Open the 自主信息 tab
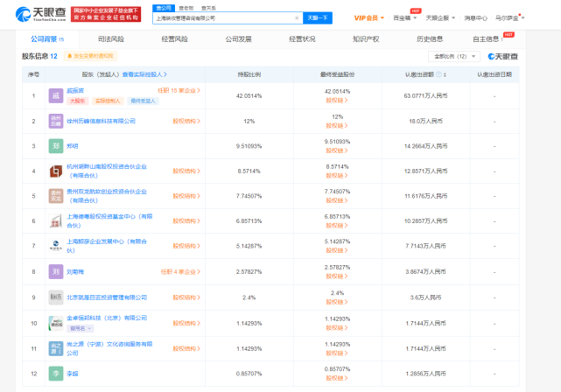561x392 pixels. coord(487,39)
